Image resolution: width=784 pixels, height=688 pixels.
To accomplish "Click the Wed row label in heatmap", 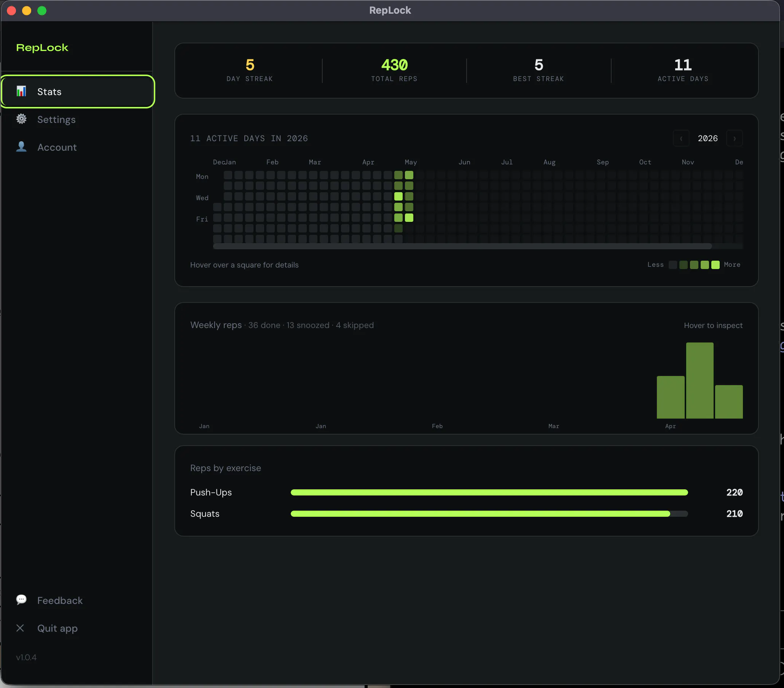I will 202,198.
